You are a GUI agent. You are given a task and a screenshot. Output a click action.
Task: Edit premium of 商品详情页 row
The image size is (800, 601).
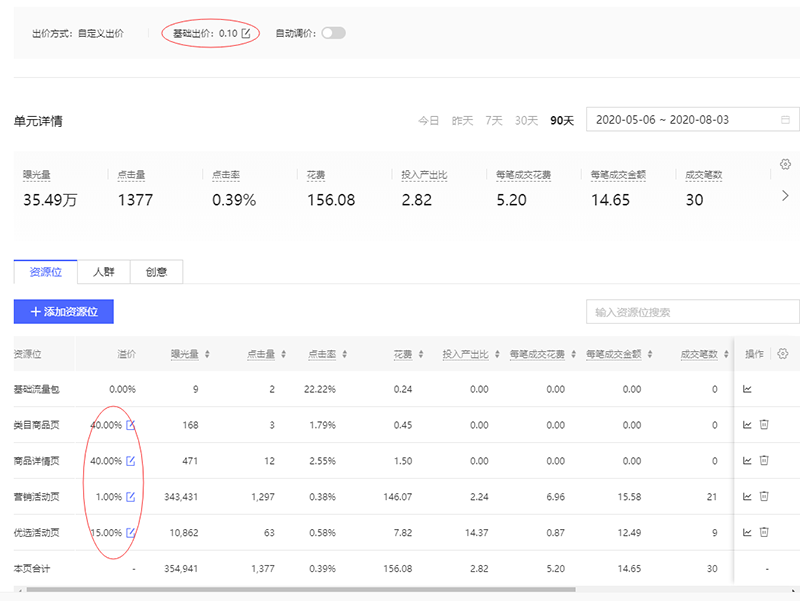[131, 461]
